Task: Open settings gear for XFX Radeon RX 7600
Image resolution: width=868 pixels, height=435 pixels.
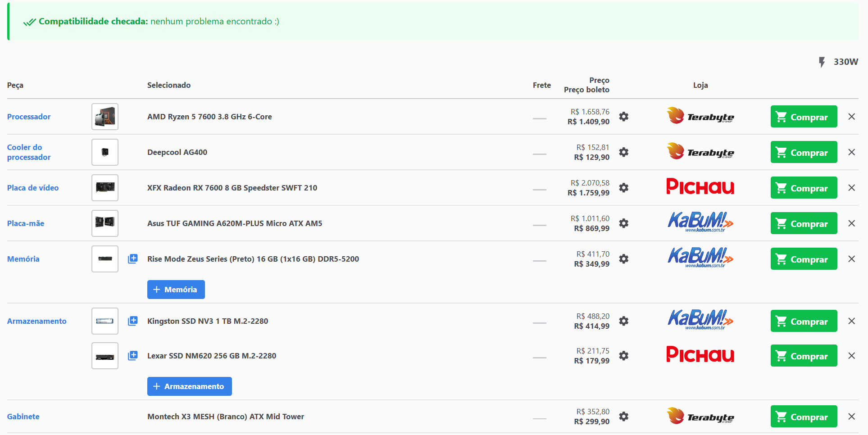Action: click(x=624, y=188)
